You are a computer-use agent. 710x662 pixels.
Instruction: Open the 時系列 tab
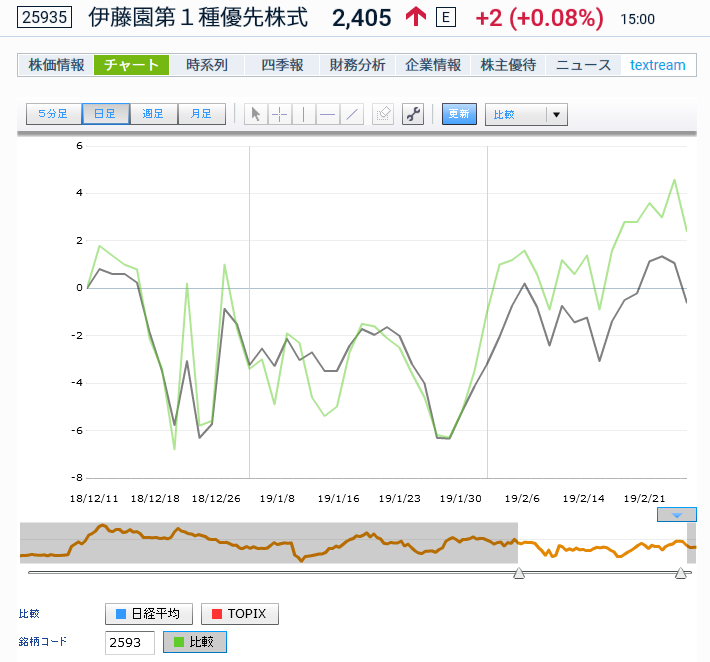coord(207,65)
